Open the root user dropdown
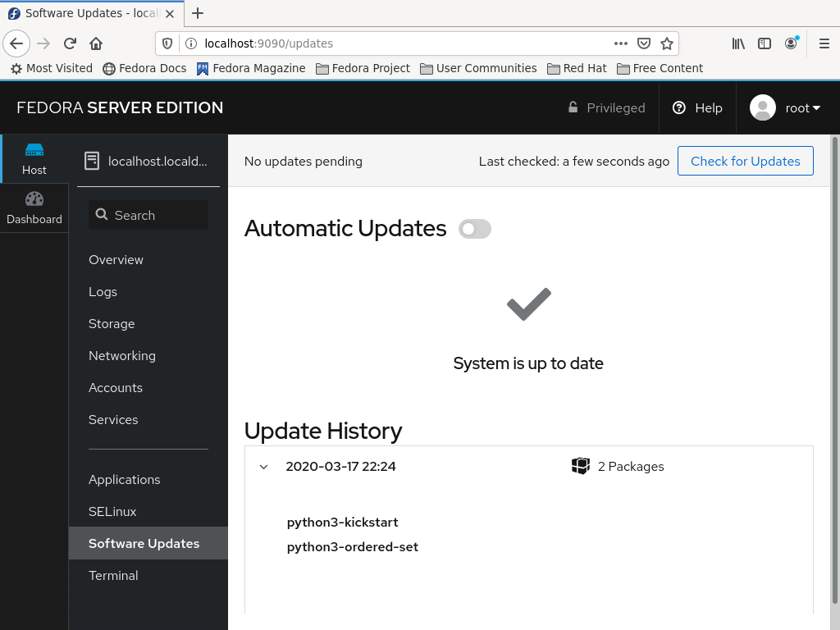This screenshot has height=630, width=840. click(802, 108)
